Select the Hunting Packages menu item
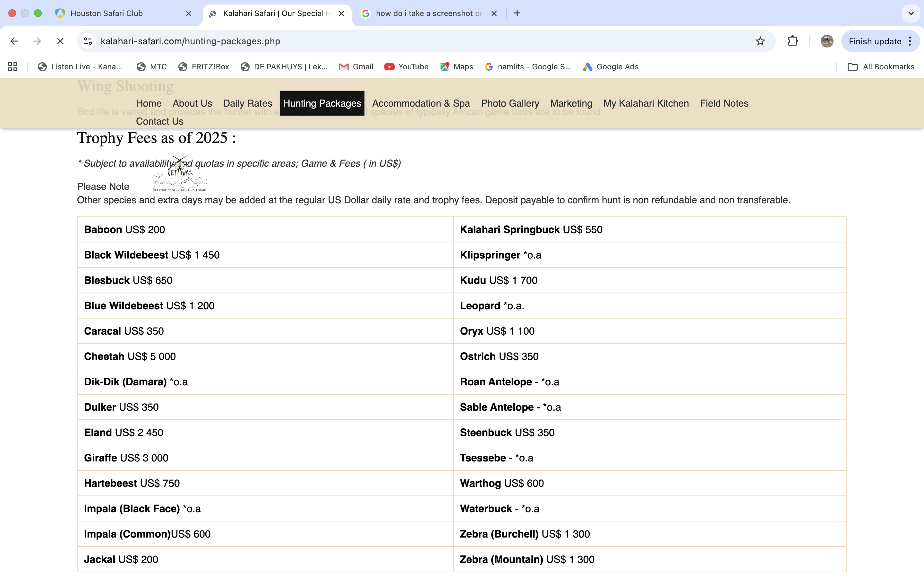Image resolution: width=924 pixels, height=578 pixels. point(322,103)
